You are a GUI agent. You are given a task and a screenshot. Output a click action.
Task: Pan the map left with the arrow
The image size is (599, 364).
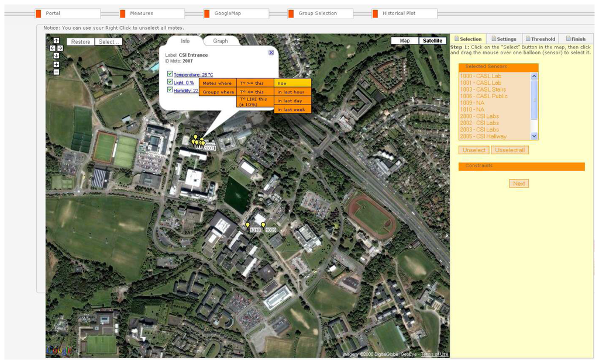pyautogui.click(x=53, y=48)
